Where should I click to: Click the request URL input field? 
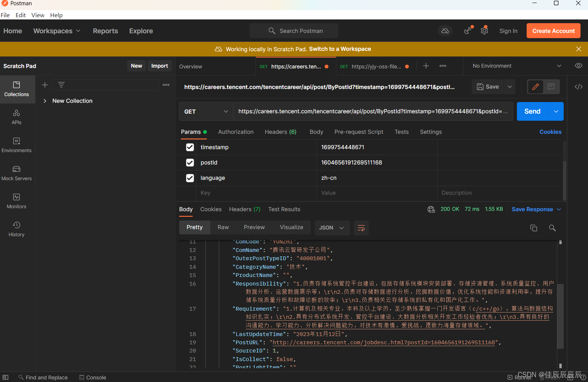pos(373,111)
